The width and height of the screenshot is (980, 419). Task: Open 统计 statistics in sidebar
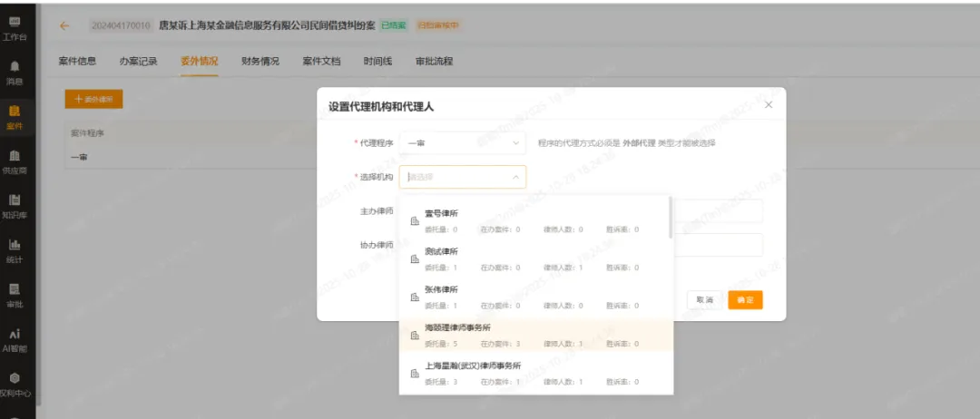[15, 251]
